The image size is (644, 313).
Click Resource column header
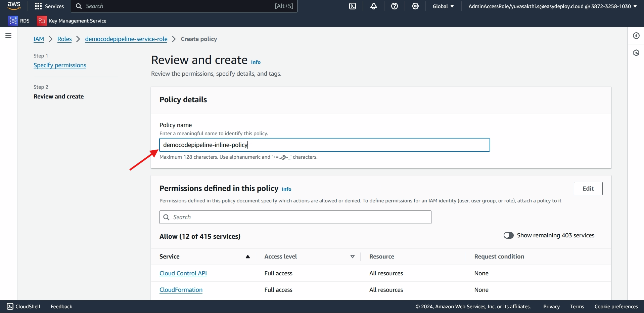click(382, 257)
